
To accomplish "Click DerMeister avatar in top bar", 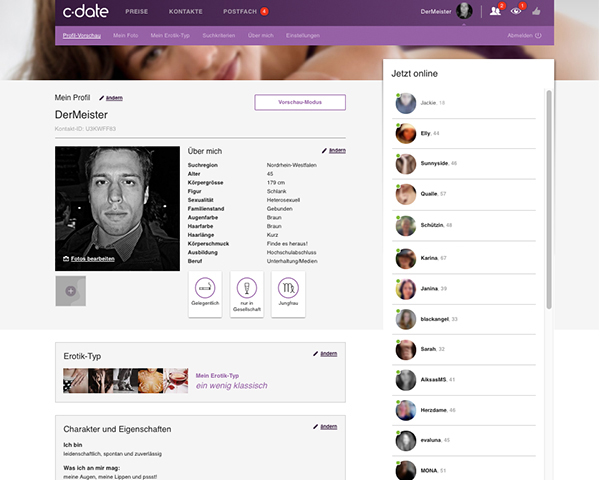I will click(x=464, y=11).
